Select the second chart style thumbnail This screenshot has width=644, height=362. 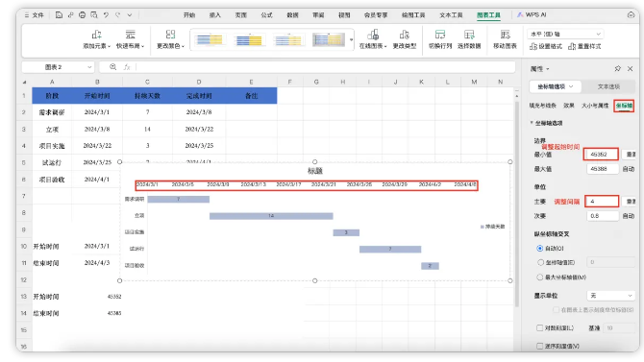click(x=249, y=39)
